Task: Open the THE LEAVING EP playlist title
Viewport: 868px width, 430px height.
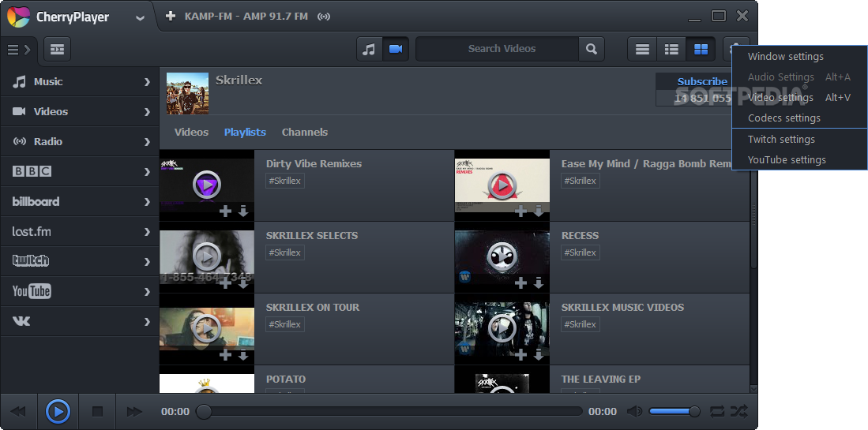Action: coord(600,380)
